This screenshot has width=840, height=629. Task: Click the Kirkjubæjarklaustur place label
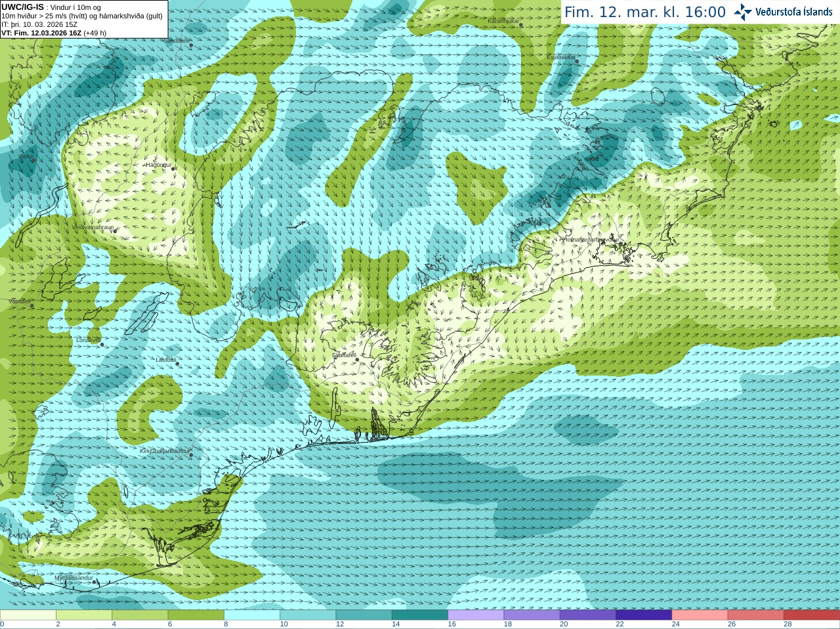165,452
